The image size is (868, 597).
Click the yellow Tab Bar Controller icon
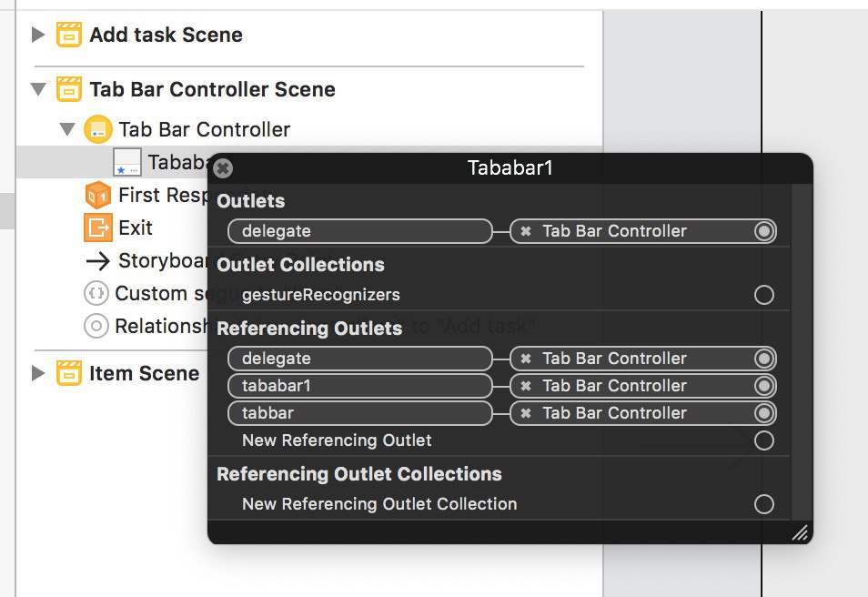pos(98,129)
